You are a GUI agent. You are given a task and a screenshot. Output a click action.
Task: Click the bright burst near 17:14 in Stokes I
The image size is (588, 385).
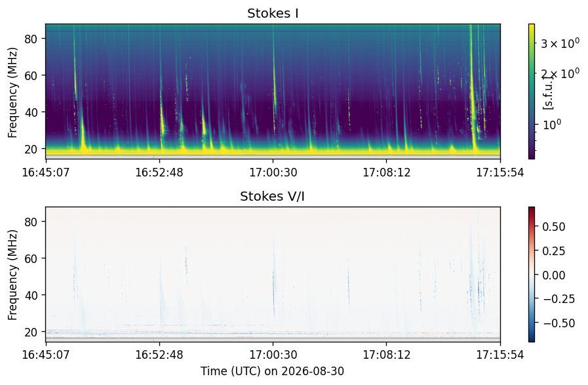point(472,90)
